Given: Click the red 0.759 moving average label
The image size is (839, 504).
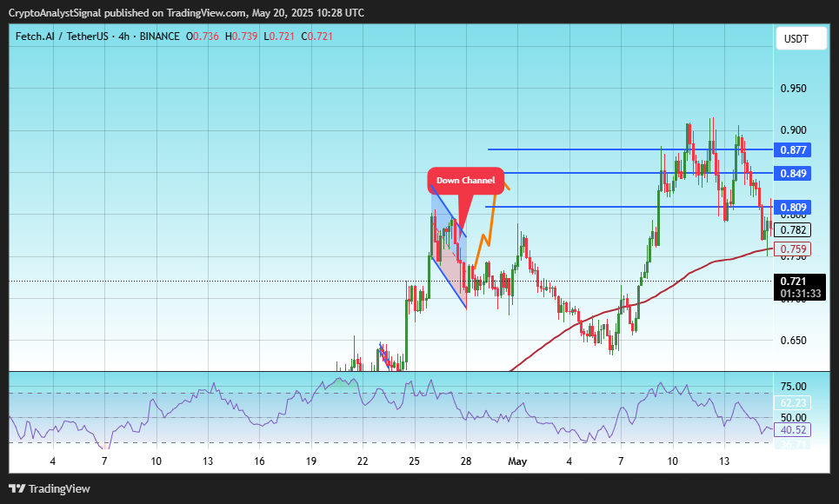Looking at the screenshot, I should point(793,249).
